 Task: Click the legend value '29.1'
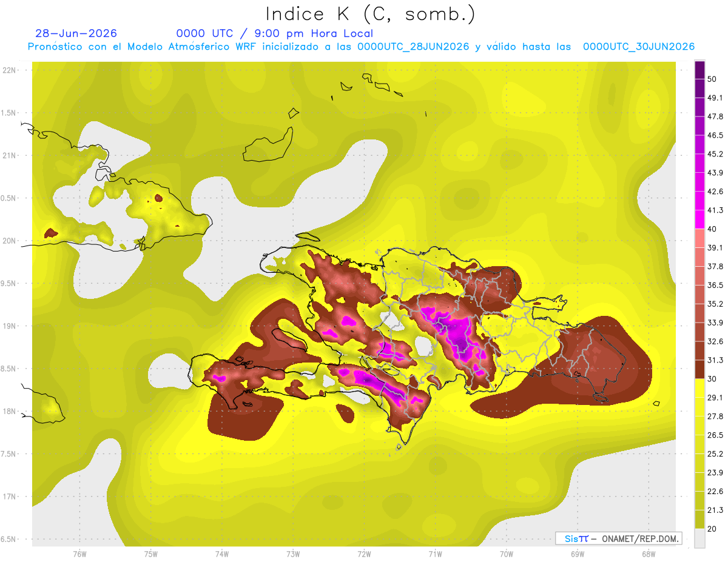tap(716, 397)
